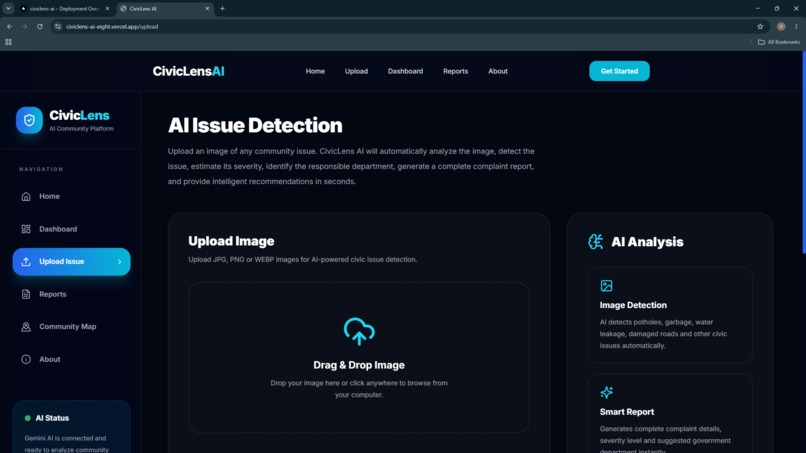The width and height of the screenshot is (806, 453).
Task: Bookmark this page with star icon
Action: click(760, 26)
